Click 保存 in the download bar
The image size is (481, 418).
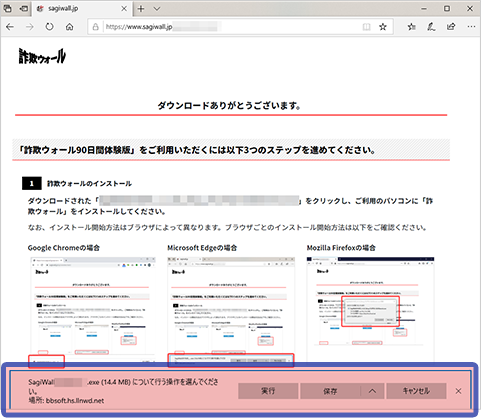point(330,391)
